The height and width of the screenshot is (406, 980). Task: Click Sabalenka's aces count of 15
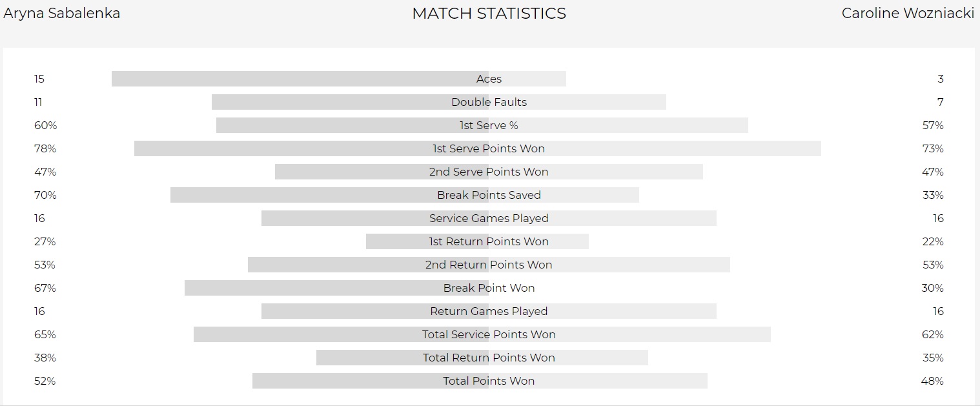coord(39,79)
